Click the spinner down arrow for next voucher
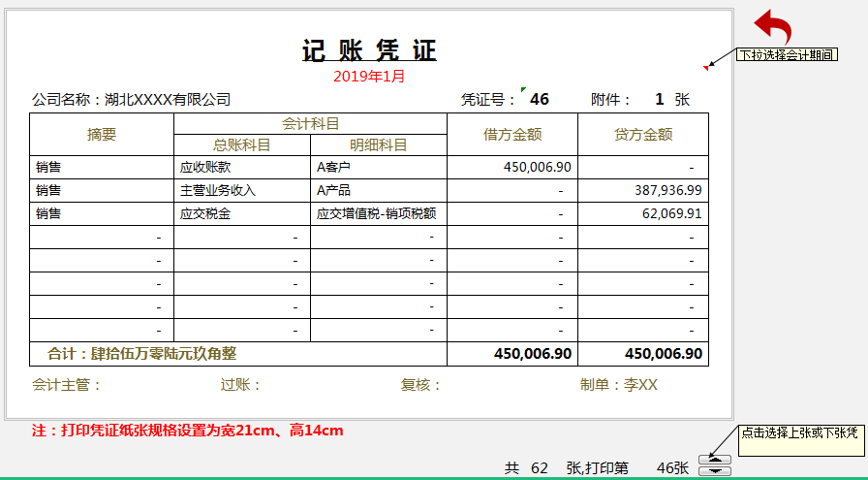The image size is (868, 480). coord(715,470)
